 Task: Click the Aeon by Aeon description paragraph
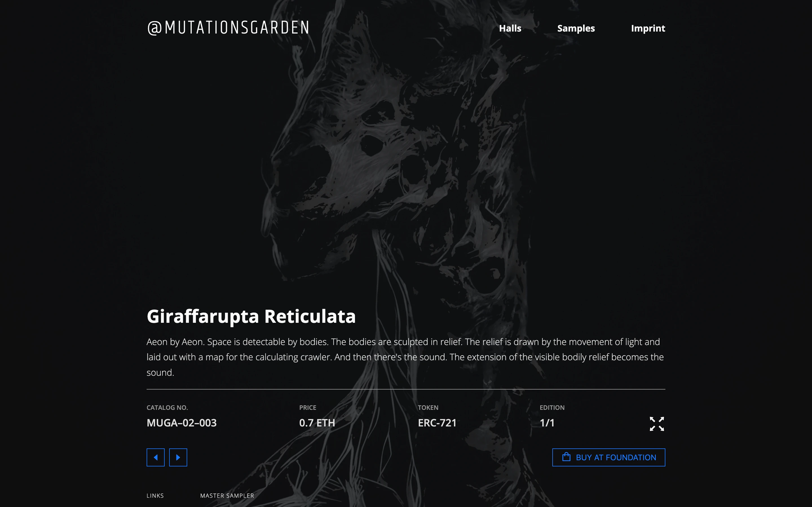[405, 357]
